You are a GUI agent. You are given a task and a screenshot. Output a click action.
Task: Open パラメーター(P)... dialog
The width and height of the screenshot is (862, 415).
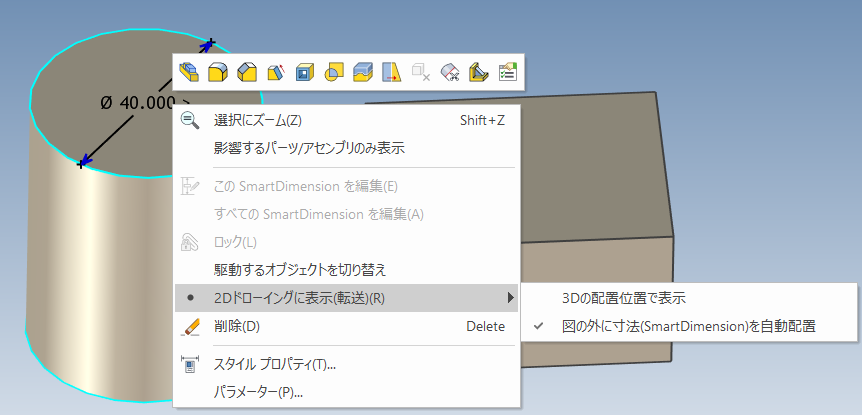(x=346, y=392)
